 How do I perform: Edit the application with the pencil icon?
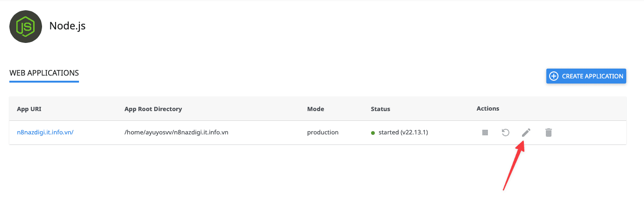coord(526,133)
